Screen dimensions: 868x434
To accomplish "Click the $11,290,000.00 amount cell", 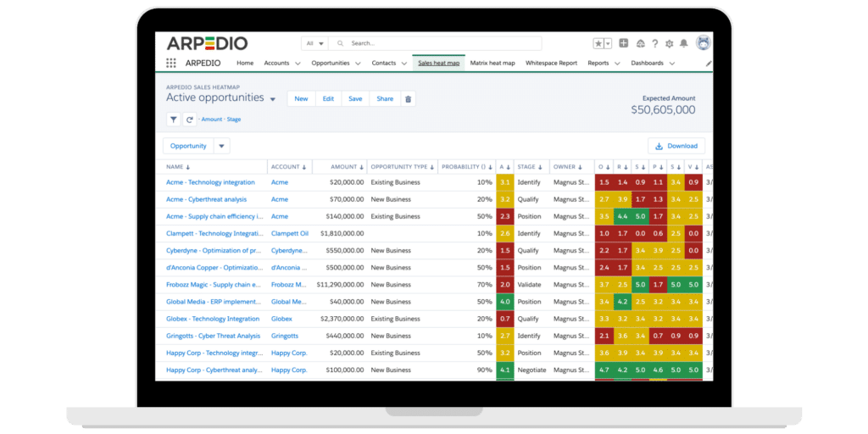I will pos(340,285).
